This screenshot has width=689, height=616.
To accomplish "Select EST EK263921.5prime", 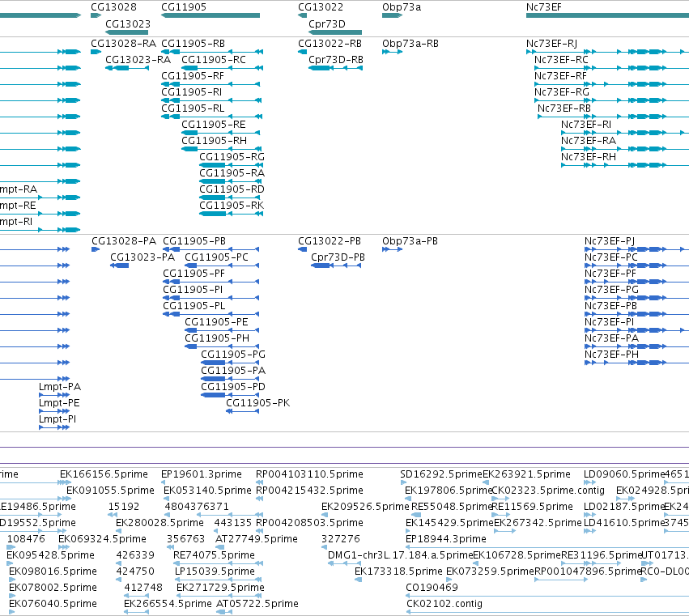I will click(x=526, y=474).
